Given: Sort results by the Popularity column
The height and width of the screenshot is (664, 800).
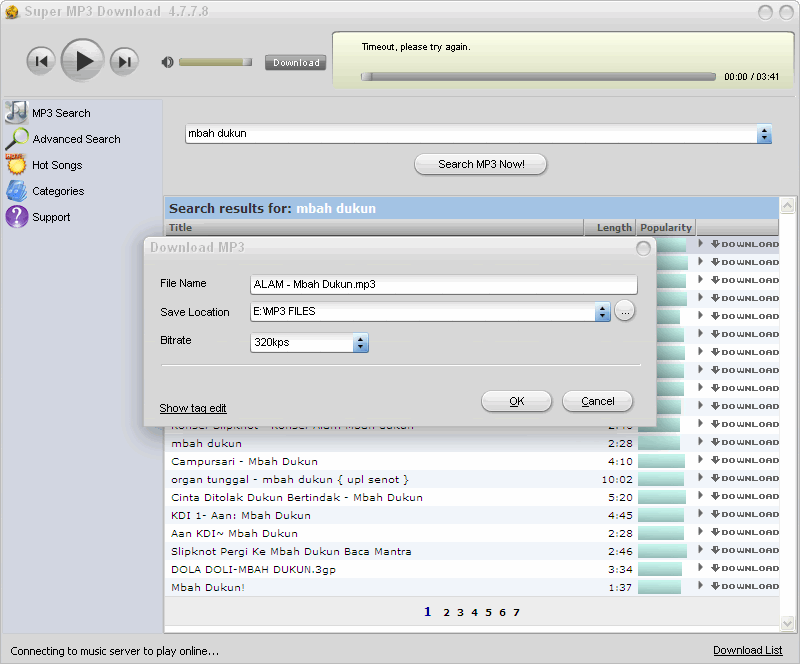Looking at the screenshot, I should [665, 227].
